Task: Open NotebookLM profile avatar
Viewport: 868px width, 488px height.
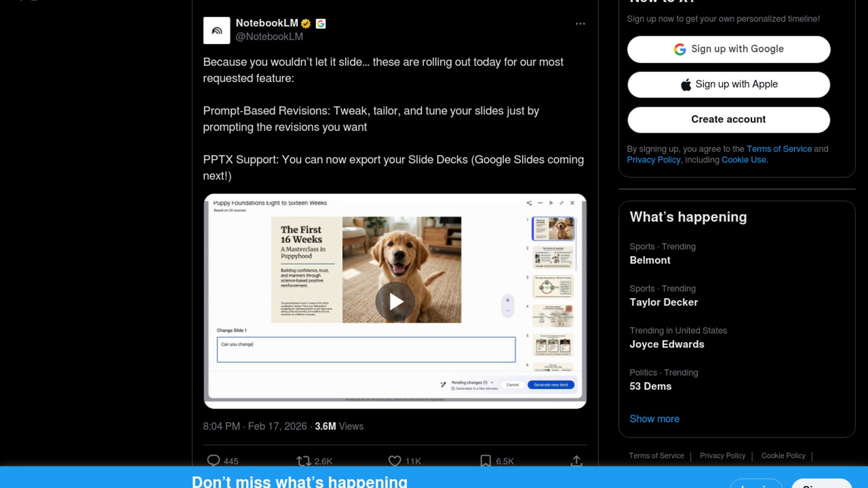Action: click(217, 30)
